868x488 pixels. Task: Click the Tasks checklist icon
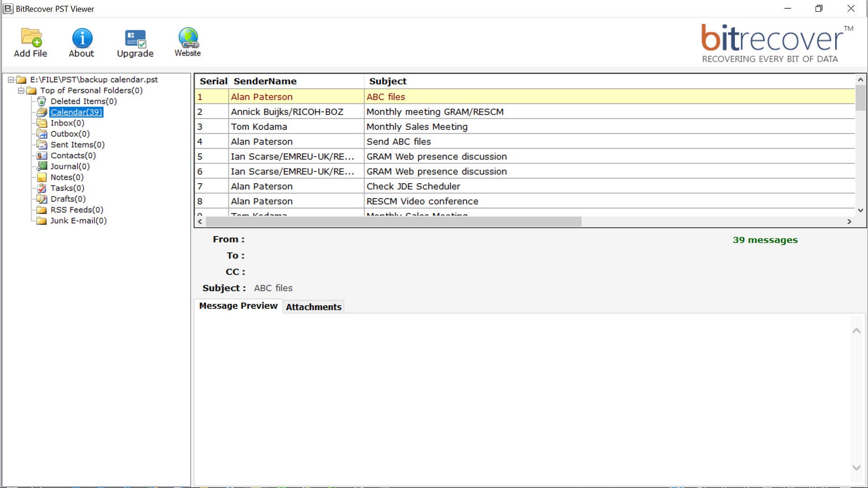pos(42,188)
